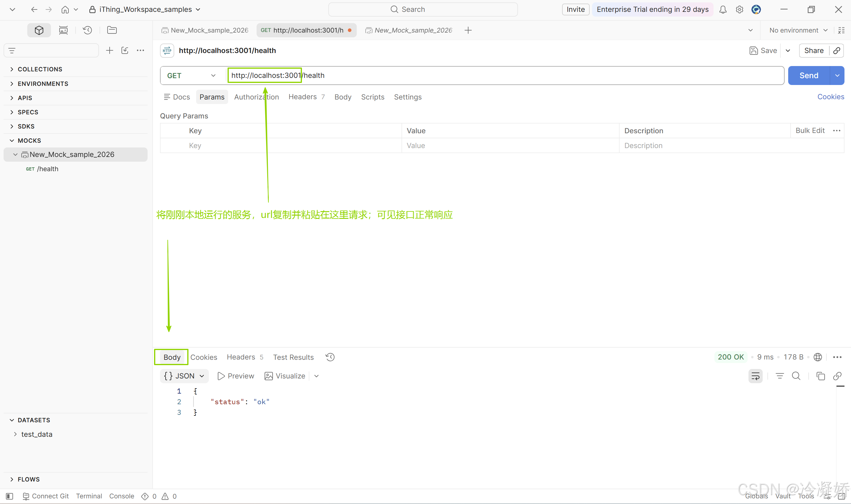Image resolution: width=851 pixels, height=504 pixels.
Task: Click the import icon beside the plus
Action: point(125,51)
